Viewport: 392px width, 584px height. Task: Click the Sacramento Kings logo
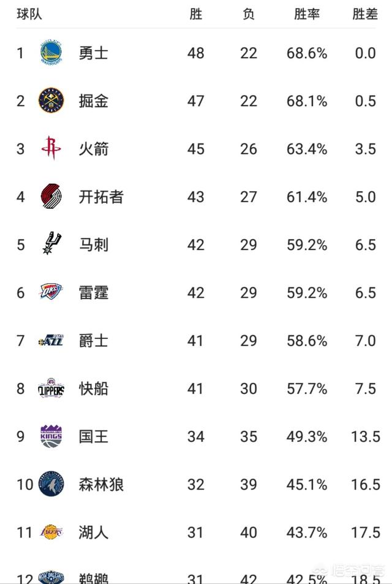pyautogui.click(x=51, y=436)
